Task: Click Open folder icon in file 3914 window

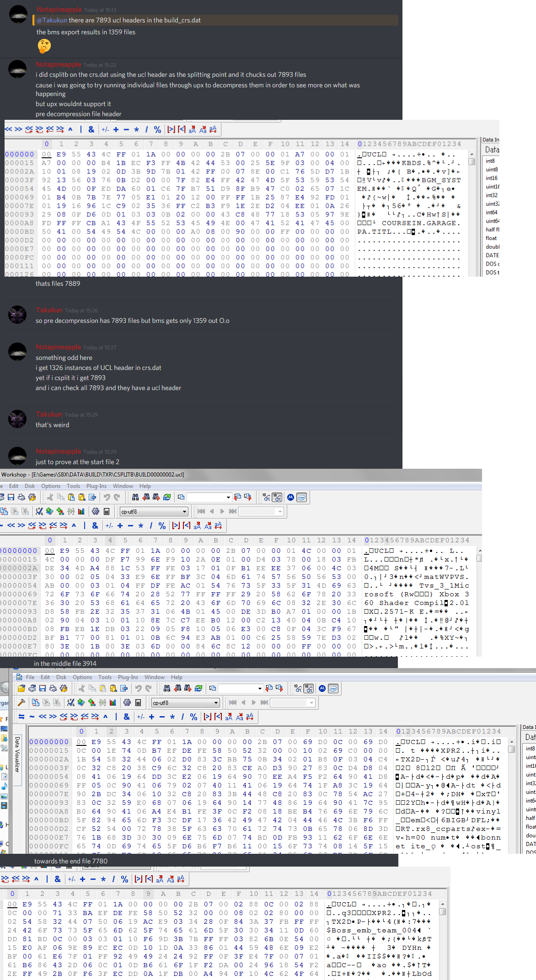Action: tap(21, 688)
